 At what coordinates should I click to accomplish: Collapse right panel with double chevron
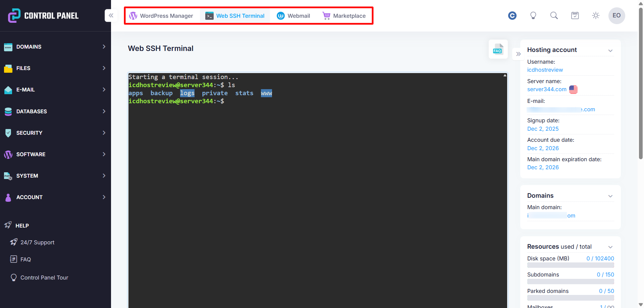point(519,54)
